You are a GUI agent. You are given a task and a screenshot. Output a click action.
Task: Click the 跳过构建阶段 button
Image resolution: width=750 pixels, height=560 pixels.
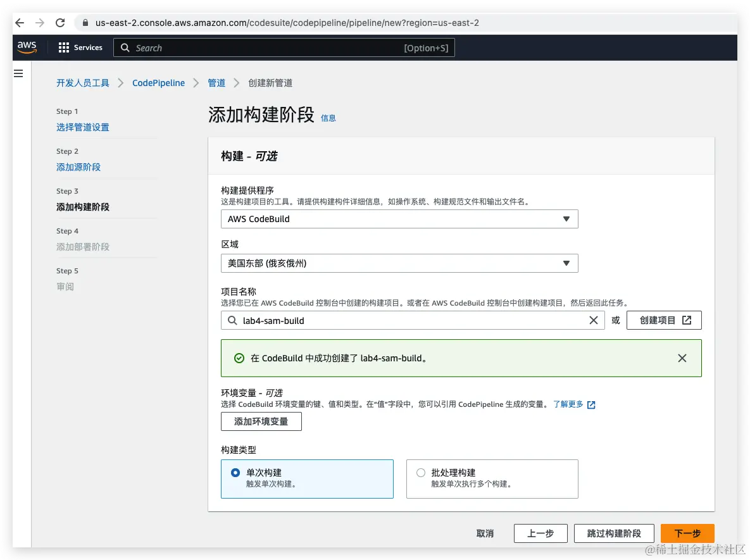(x=614, y=533)
